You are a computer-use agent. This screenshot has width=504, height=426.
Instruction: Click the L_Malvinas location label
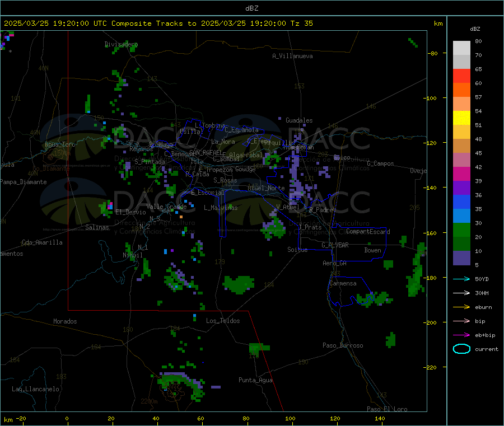click(x=221, y=208)
